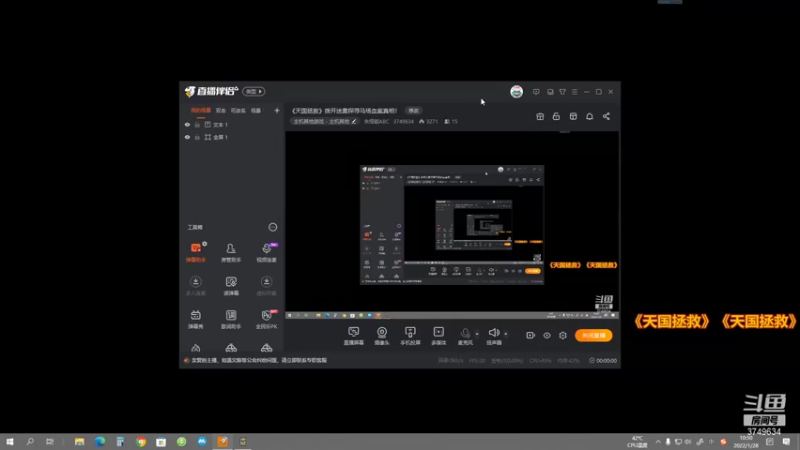Click the 修改 title edit button
800x450 pixels.
tap(413, 110)
